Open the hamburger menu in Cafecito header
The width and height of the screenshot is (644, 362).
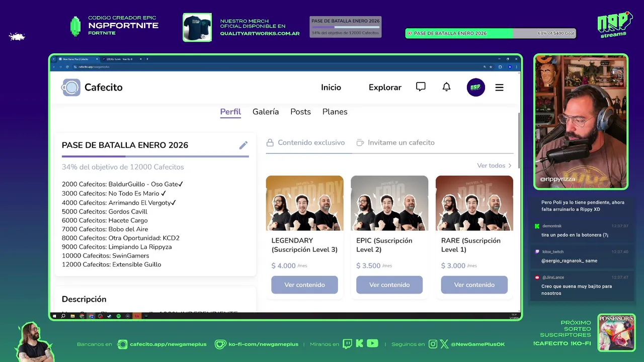(x=499, y=87)
